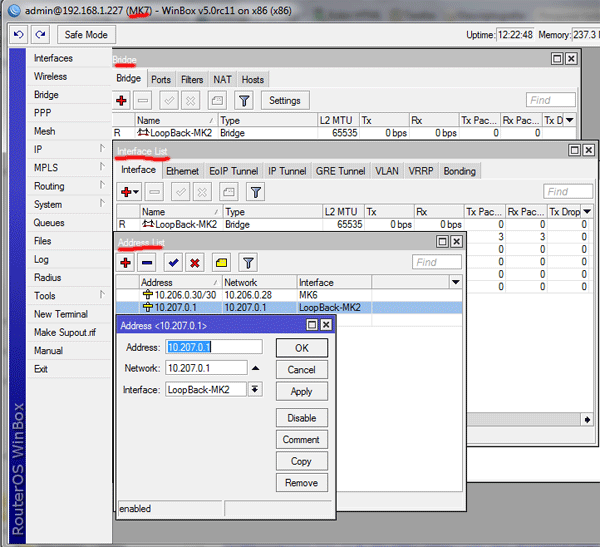Image resolution: width=600 pixels, height=547 pixels.
Task: Click the filter funnel icon in Bridge window
Action: pyautogui.click(x=243, y=101)
